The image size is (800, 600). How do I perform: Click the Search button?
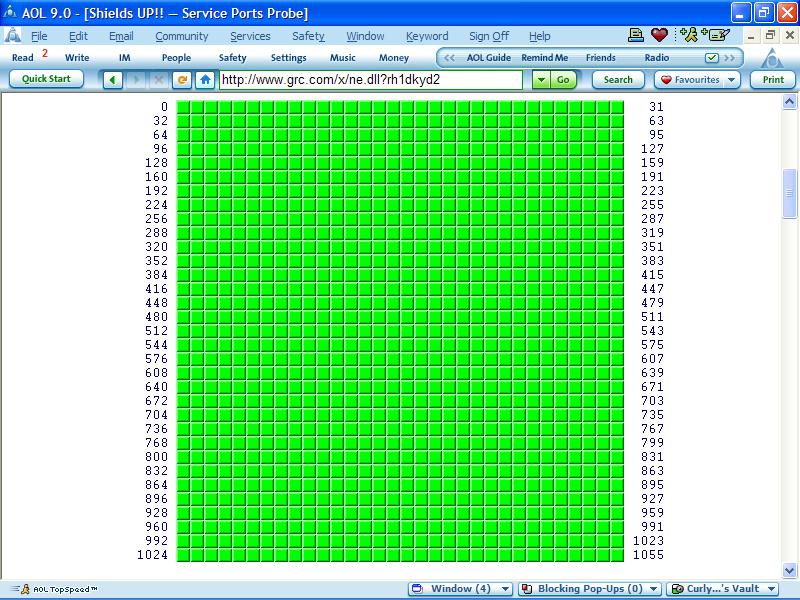click(x=618, y=80)
